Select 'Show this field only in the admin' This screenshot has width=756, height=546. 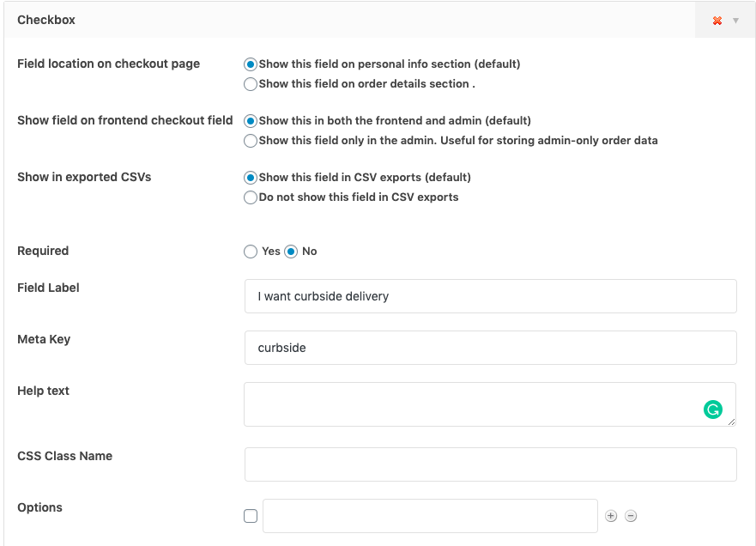(251, 141)
